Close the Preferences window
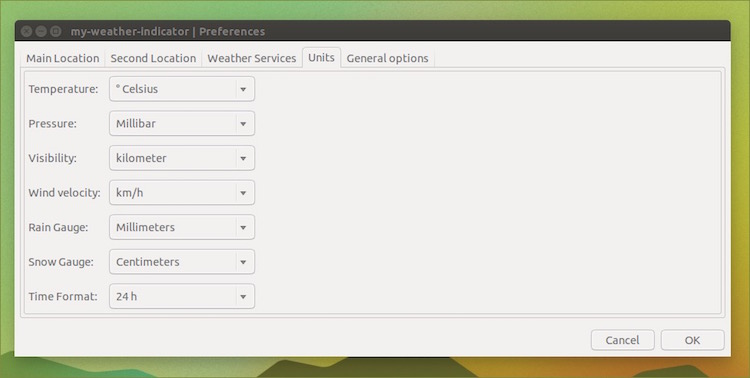 [x=27, y=32]
